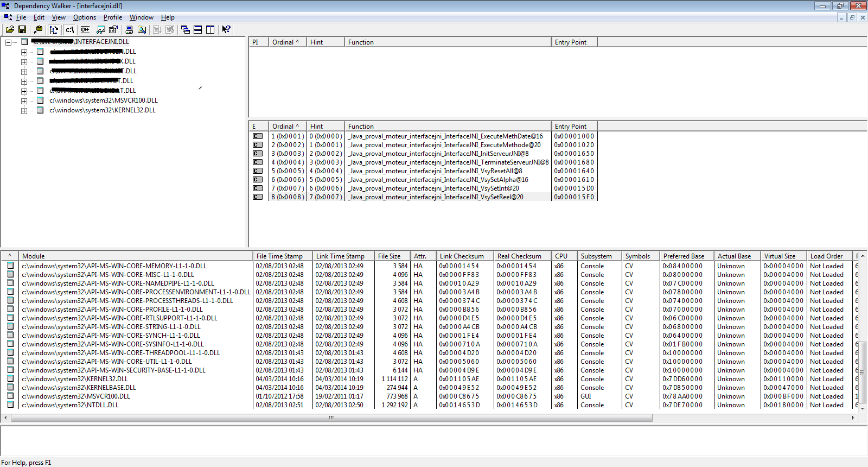Image resolution: width=868 pixels, height=467 pixels.
Task: Click the box icon beside tree KERNEL32.DLL
Action: tap(40, 110)
